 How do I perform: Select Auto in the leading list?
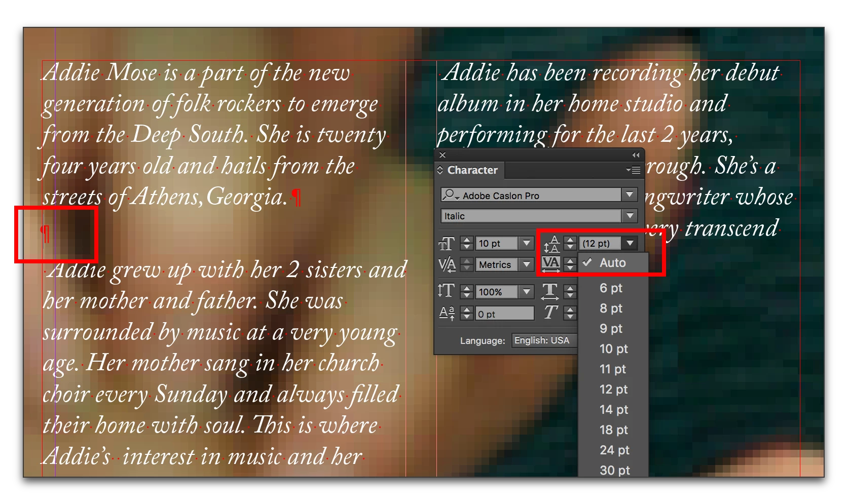tap(613, 263)
